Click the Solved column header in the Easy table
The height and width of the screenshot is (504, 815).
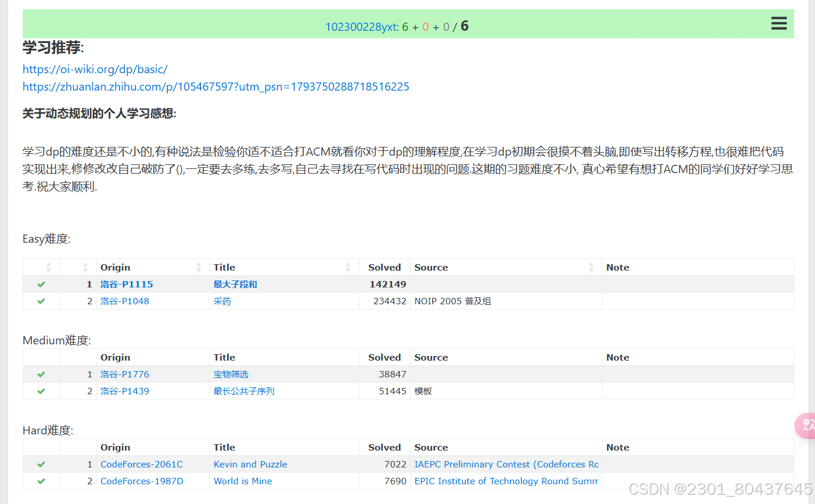(x=385, y=267)
